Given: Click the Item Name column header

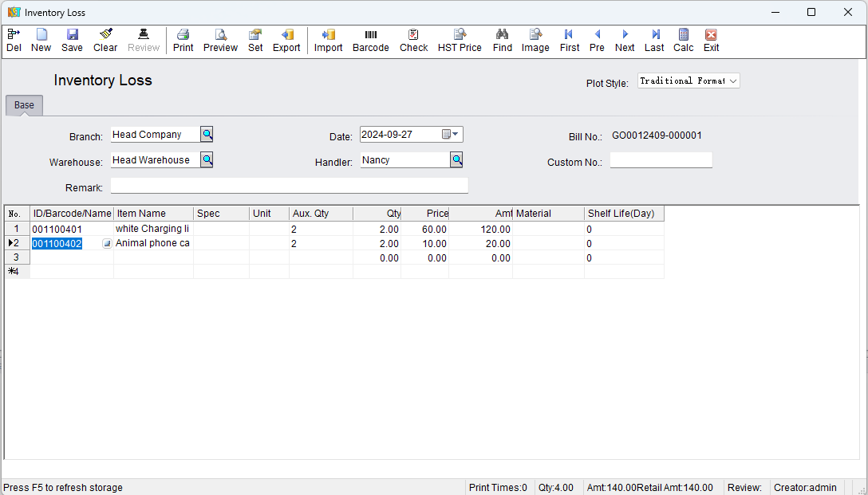Looking at the screenshot, I should [x=153, y=214].
